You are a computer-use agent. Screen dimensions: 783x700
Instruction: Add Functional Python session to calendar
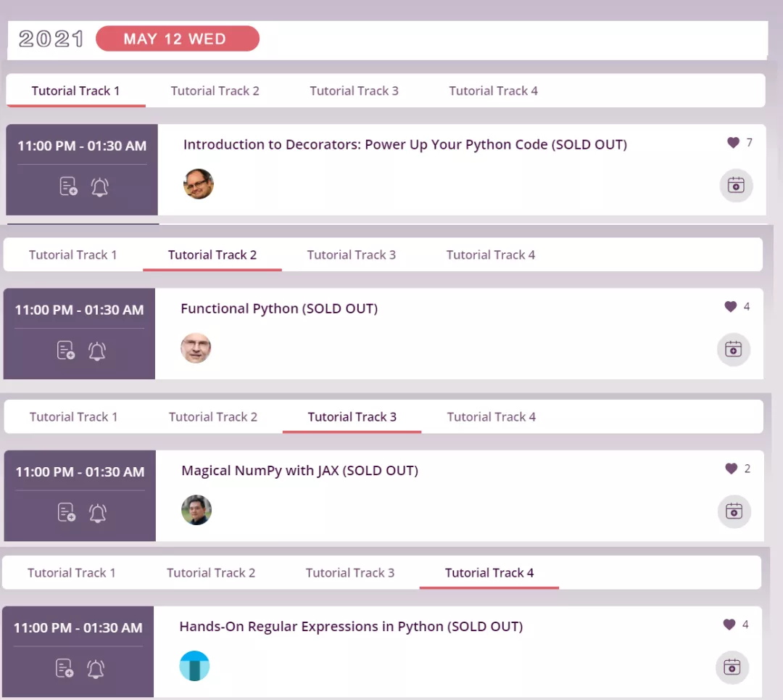(733, 350)
